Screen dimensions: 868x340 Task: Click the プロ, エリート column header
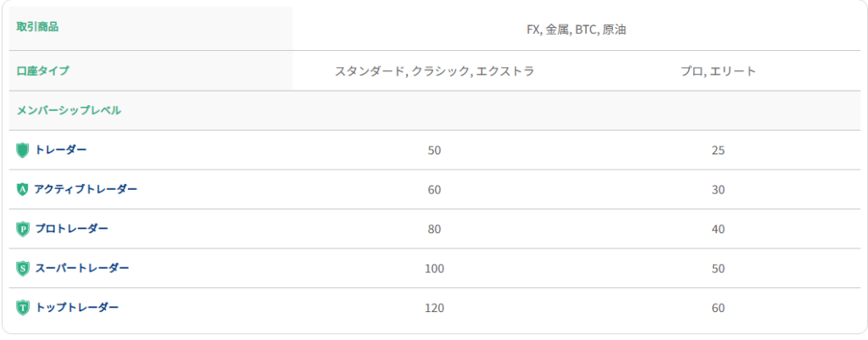[719, 71]
